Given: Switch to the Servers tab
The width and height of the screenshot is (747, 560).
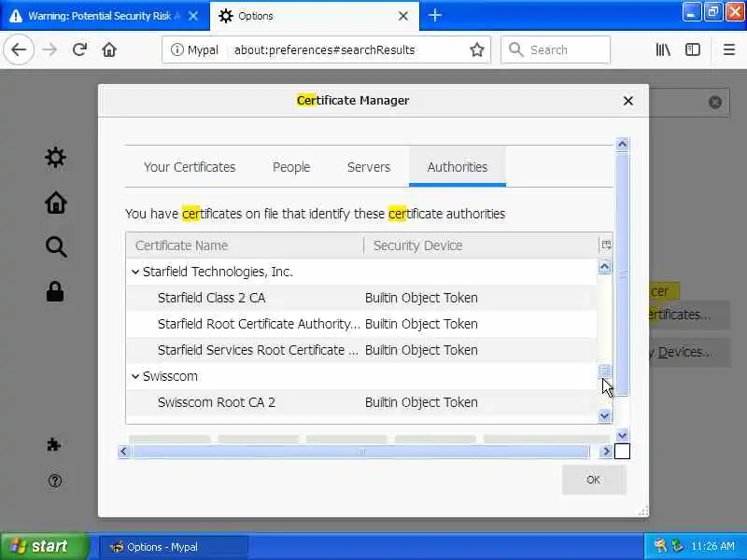Looking at the screenshot, I should point(368,167).
